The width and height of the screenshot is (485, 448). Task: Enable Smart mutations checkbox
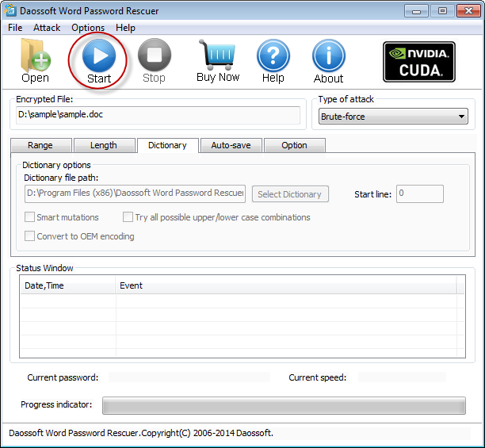(29, 217)
